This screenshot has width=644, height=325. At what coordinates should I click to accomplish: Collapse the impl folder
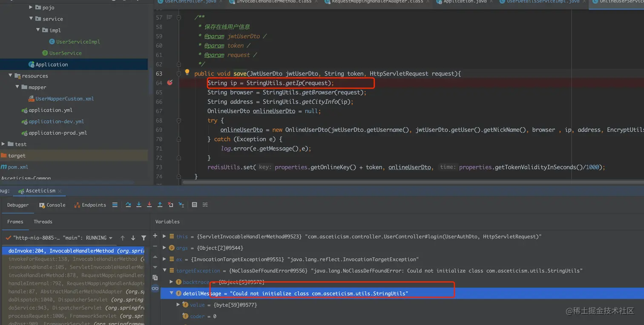[x=38, y=30]
